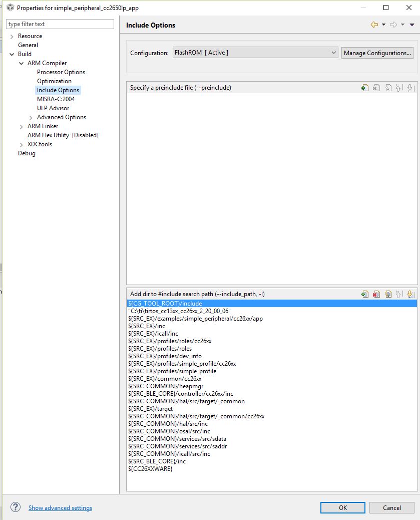Select ${SRC_COMMON}/osal/src/inc entry
Viewport: 420px width, 520px height.
pyautogui.click(x=169, y=431)
